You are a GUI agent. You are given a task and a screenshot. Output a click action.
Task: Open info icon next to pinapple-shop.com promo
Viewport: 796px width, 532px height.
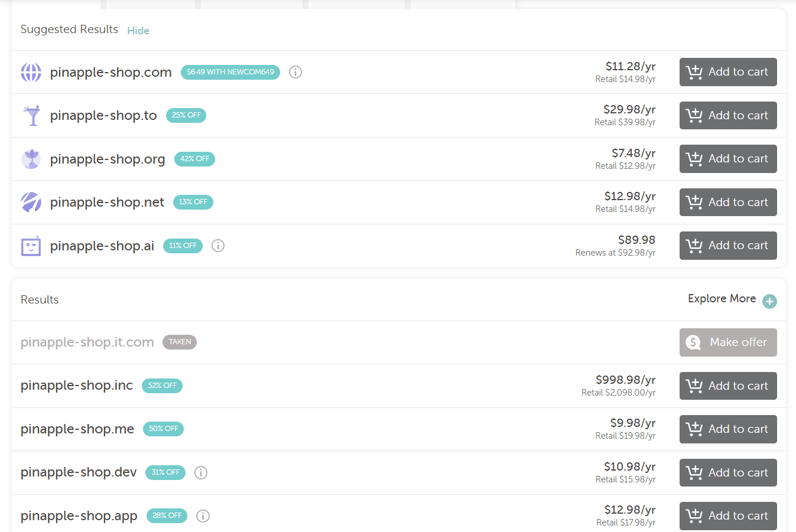click(x=295, y=72)
